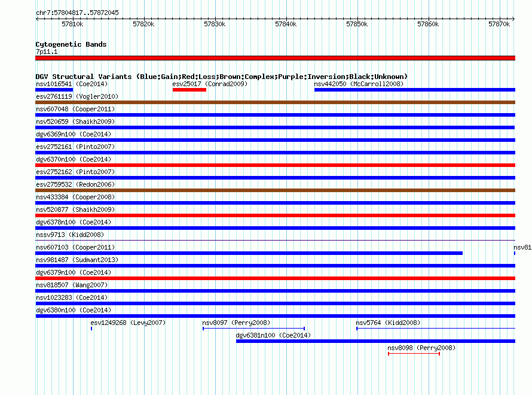Click the 57860k ruler position
This screenshot has height=395, width=532.
click(x=428, y=24)
